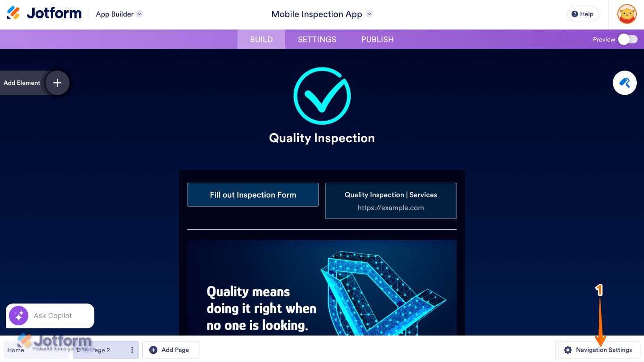Click the plus icon on Add Page
The width and height of the screenshot is (644, 362).
(x=154, y=350)
